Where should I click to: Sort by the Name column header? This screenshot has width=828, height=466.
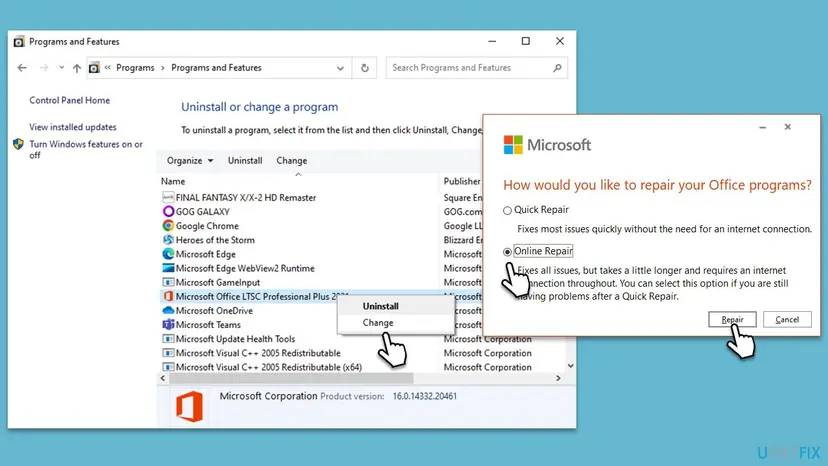pos(173,181)
